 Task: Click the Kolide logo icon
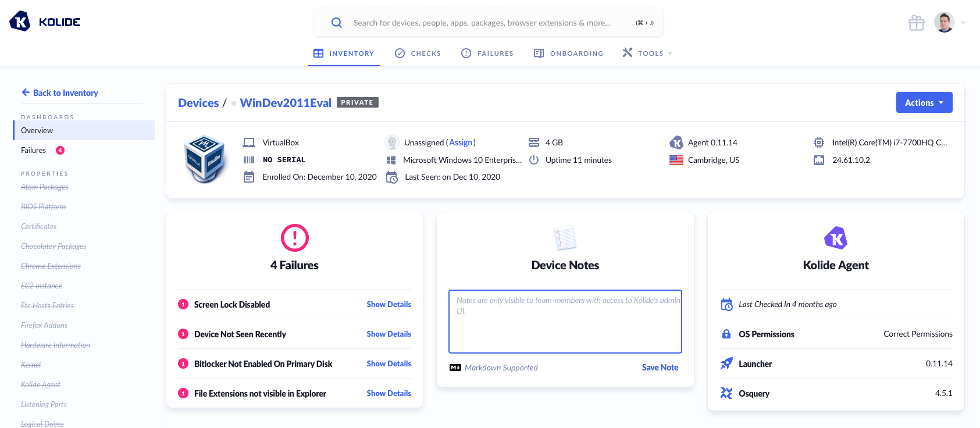click(20, 22)
